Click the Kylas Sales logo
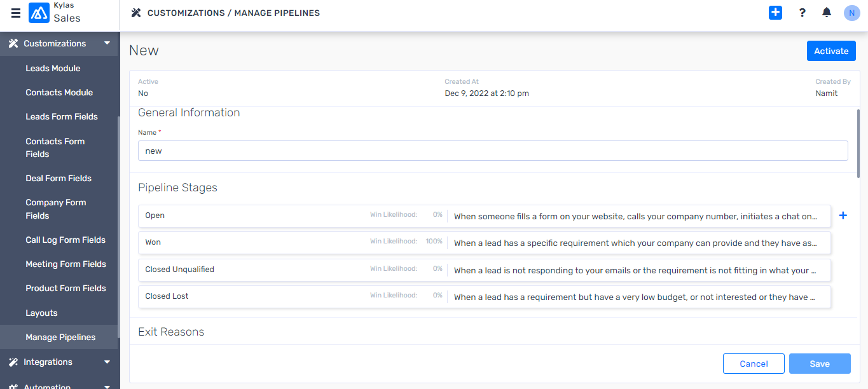This screenshot has height=389, width=868. (x=39, y=13)
